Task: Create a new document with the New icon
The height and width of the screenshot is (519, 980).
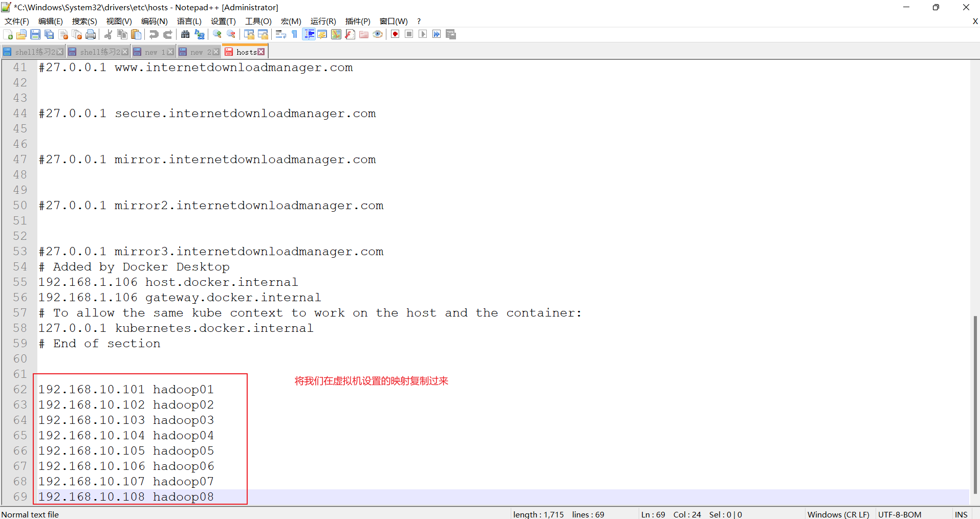Action: click(8, 34)
